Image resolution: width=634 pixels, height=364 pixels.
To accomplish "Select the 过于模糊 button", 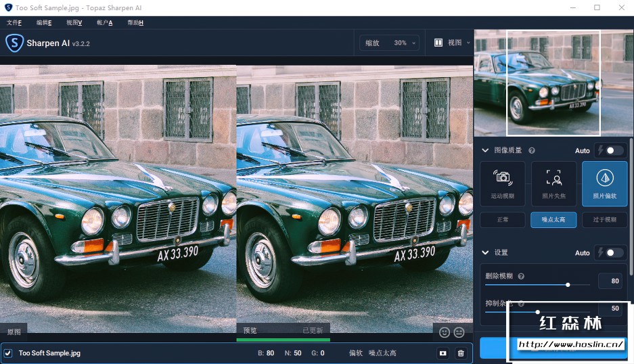I will (604, 220).
